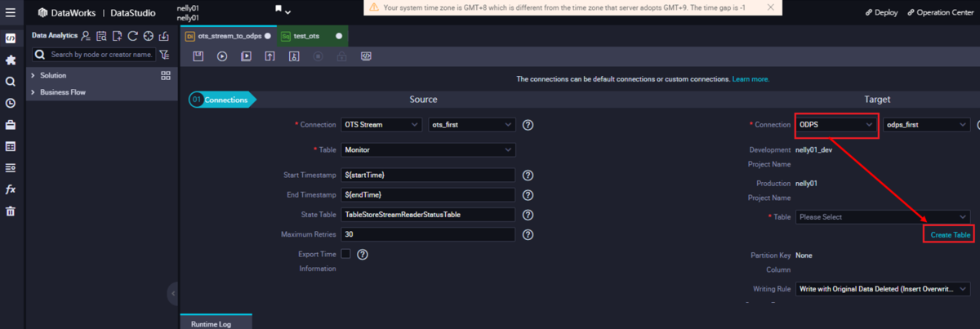The width and height of the screenshot is (980, 329).
Task: Click the bookmark workspace icon in header
Action: pos(278,9)
